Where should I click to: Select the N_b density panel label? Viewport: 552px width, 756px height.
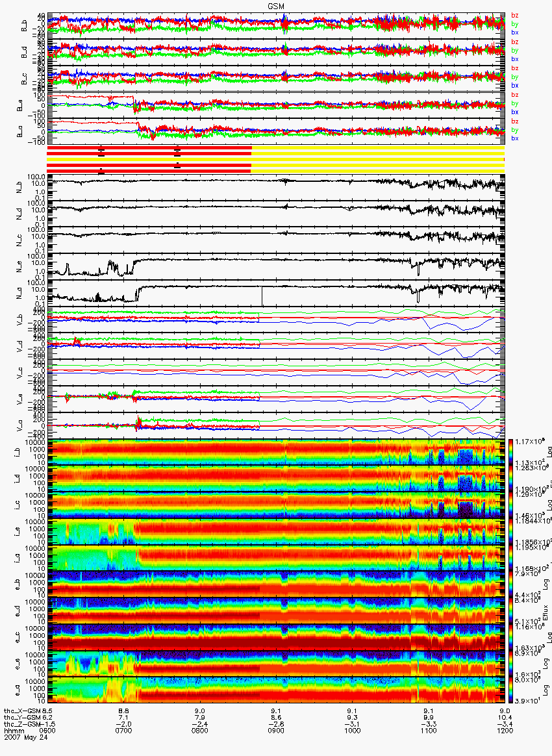click(x=20, y=188)
